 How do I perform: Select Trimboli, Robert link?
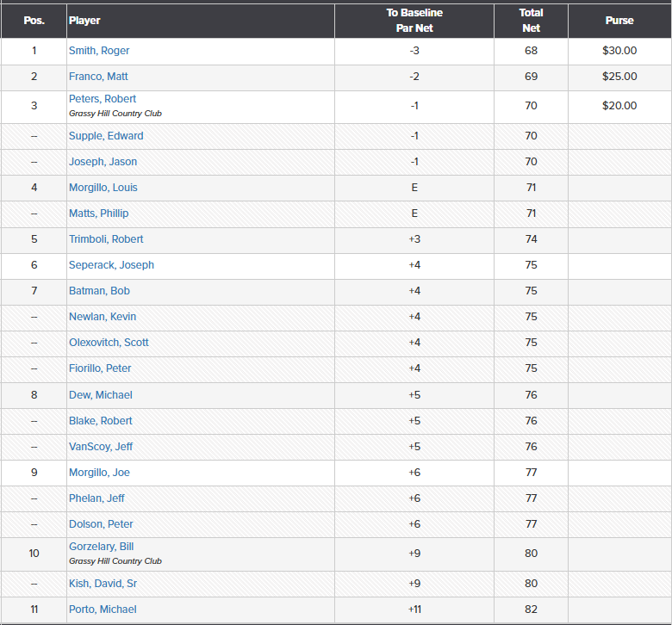tap(106, 239)
